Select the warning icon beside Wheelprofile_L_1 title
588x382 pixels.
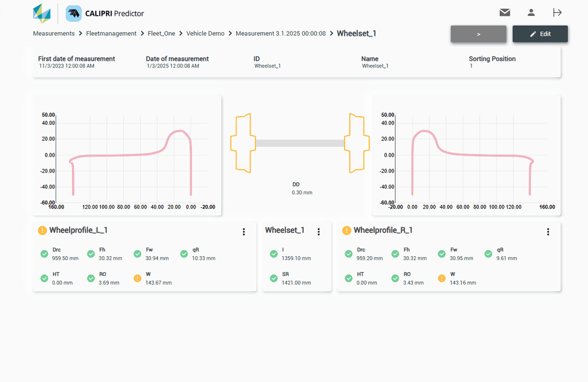pyautogui.click(x=42, y=230)
